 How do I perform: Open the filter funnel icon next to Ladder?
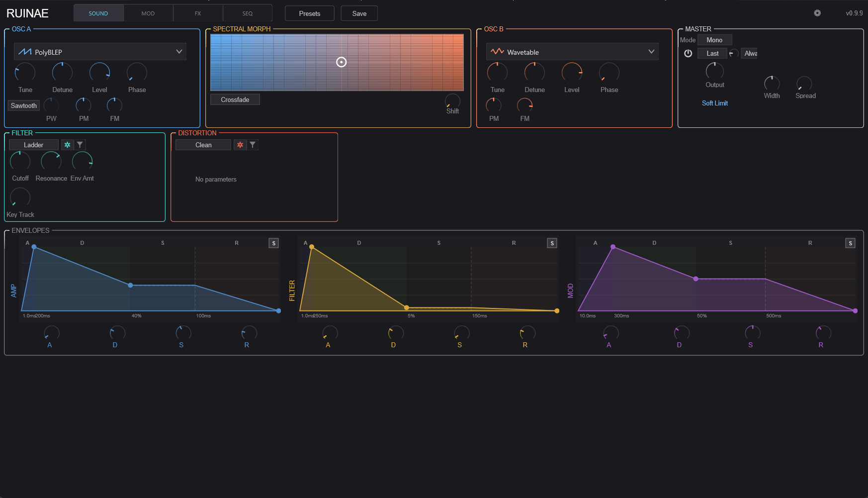[79, 144]
